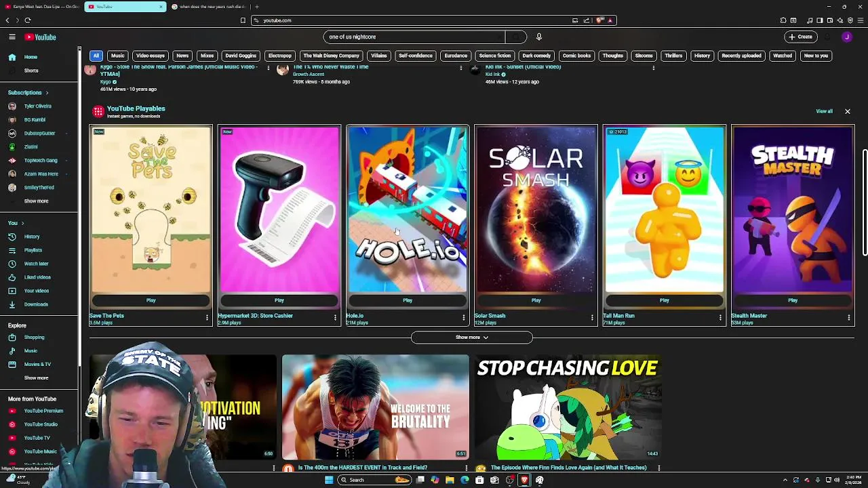Select the Recently uploaded filter chip
Viewport: 868px width, 488px height.
[x=741, y=56]
